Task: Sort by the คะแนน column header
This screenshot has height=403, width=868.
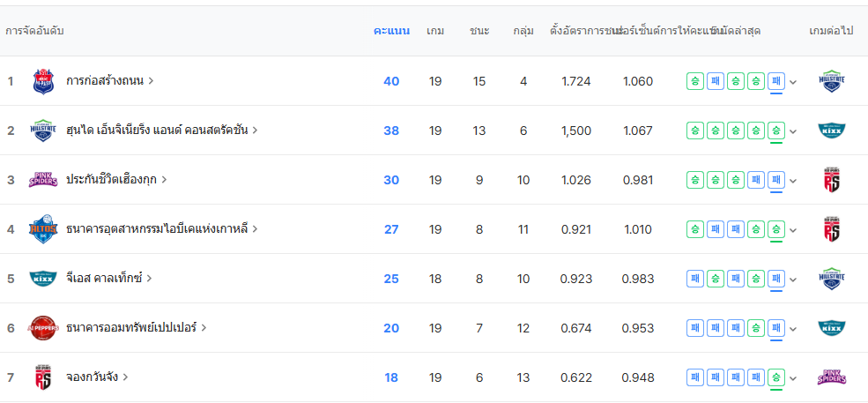Action: pyautogui.click(x=391, y=31)
